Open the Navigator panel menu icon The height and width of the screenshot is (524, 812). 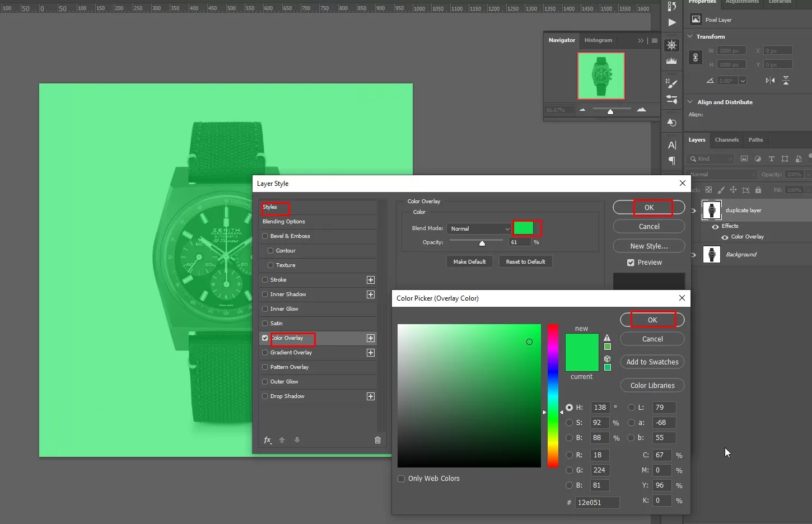[655, 40]
